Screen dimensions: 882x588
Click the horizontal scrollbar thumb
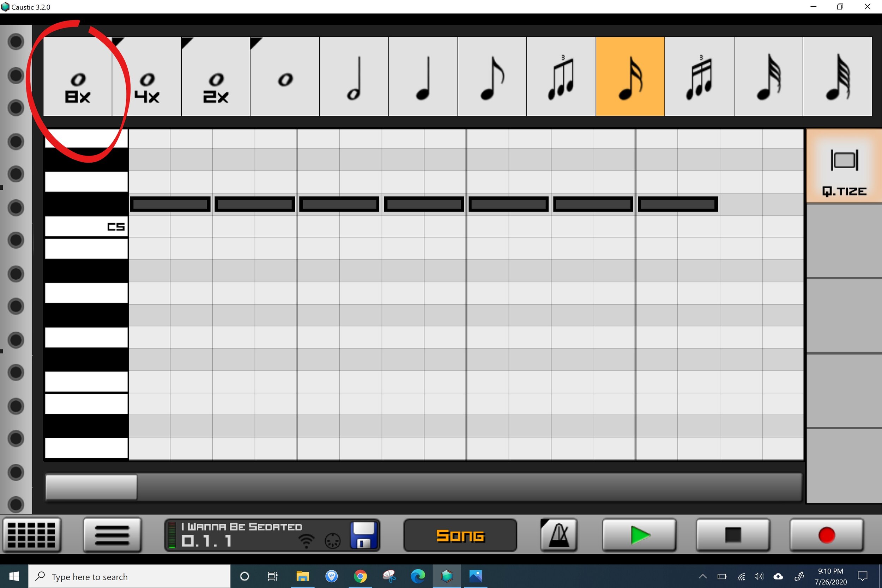[x=91, y=487]
